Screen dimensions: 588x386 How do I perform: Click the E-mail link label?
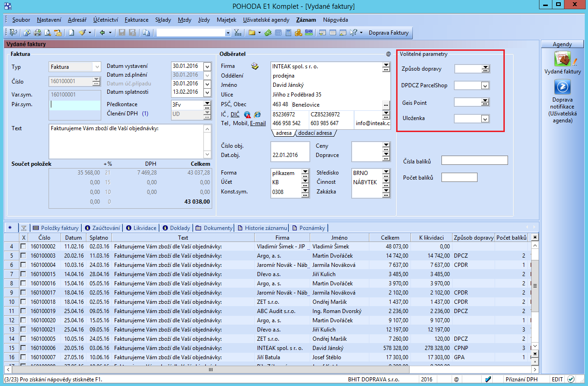[258, 123]
